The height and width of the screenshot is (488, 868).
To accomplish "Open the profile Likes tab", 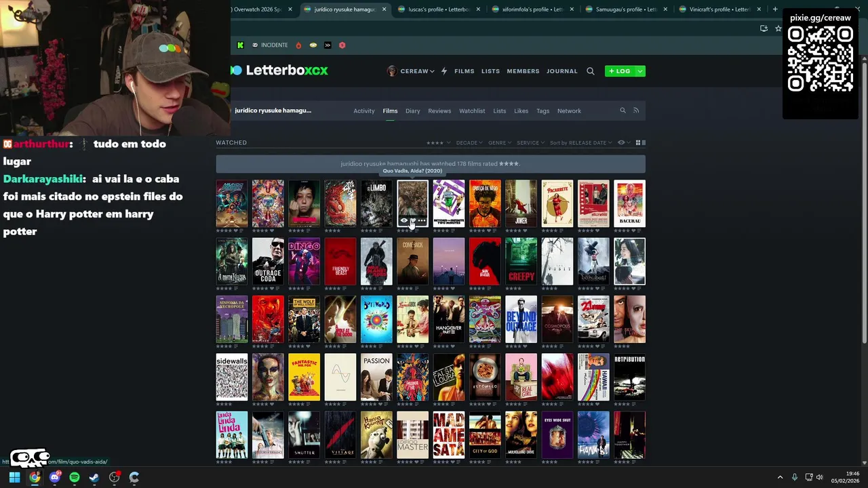I will coord(521,110).
